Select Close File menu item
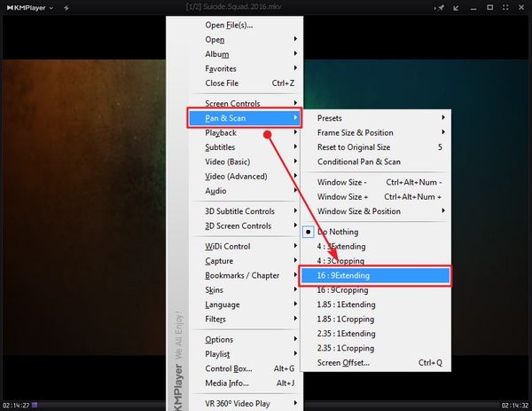The width and height of the screenshot is (532, 411). (245, 83)
